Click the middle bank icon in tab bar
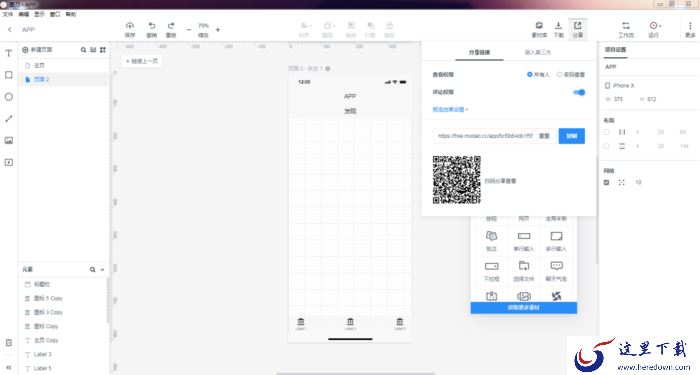The width and height of the screenshot is (700, 375). click(x=350, y=321)
